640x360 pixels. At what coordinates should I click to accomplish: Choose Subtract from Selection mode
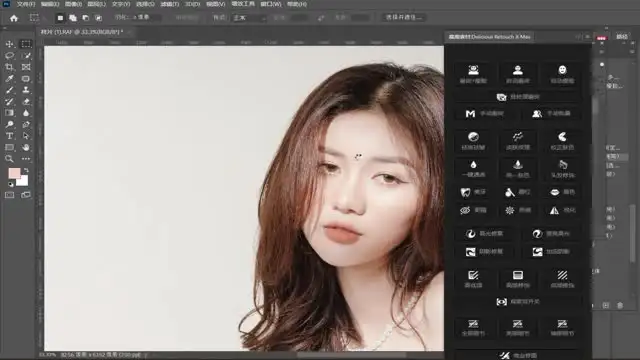(85, 18)
